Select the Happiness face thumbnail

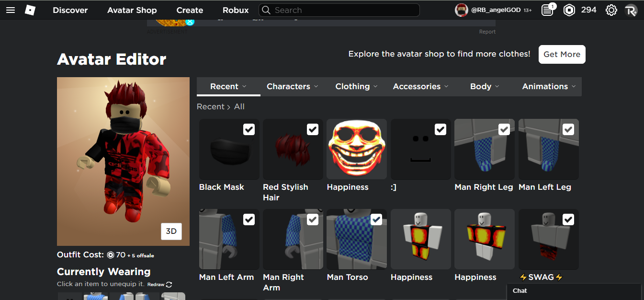click(x=357, y=149)
